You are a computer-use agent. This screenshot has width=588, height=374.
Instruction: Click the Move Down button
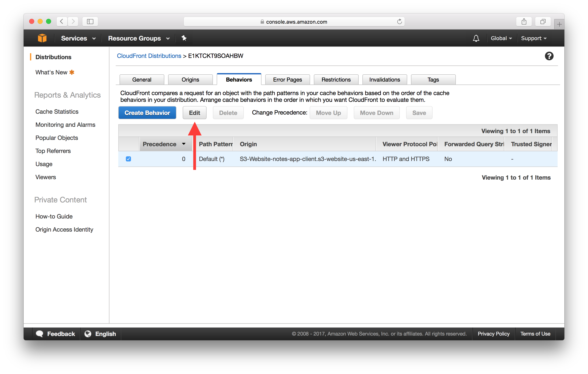[376, 113]
